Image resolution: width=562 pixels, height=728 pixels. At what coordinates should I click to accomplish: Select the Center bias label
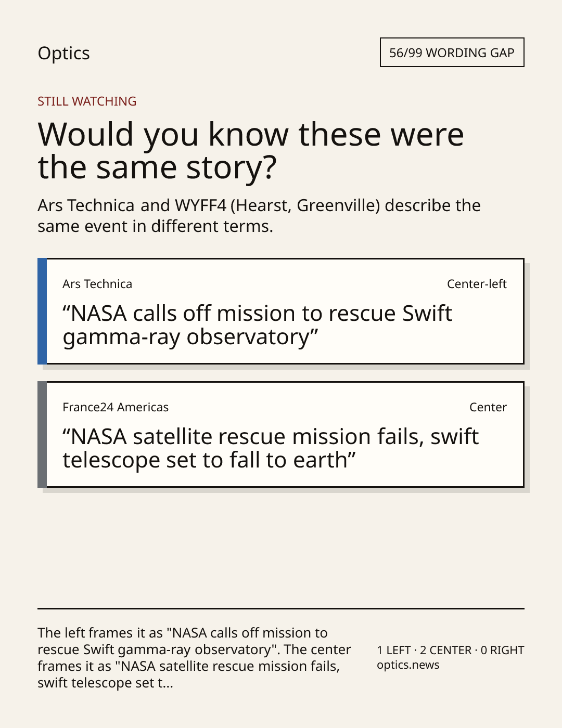click(488, 407)
